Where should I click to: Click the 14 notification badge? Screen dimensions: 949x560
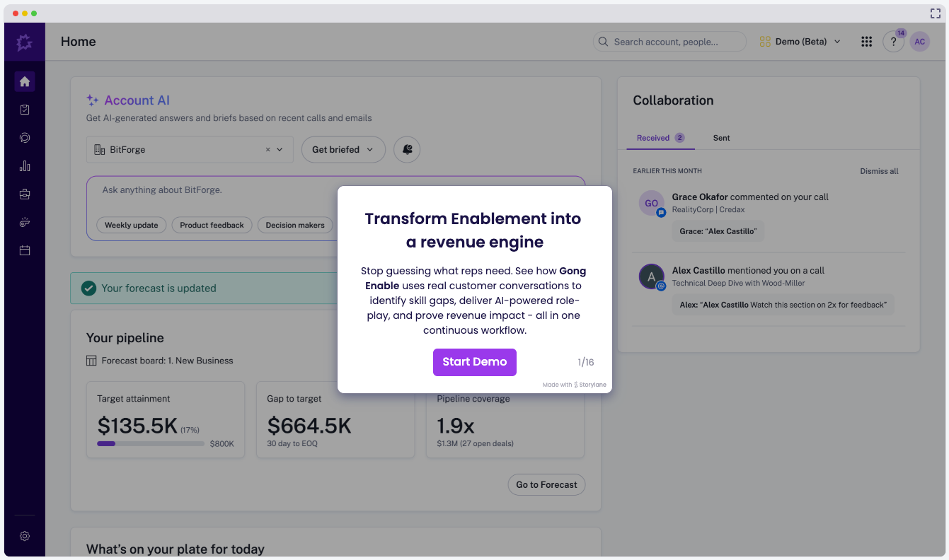[x=901, y=33]
